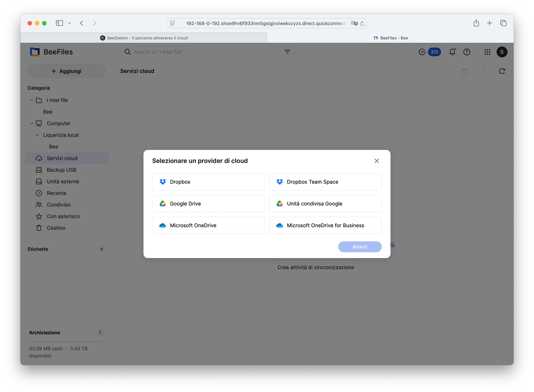The height and width of the screenshot is (392, 534).
Task: Click the notifications bell icon
Action: point(452,52)
